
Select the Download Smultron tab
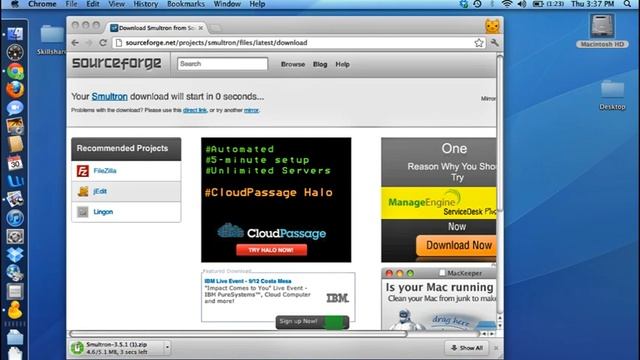coord(157,28)
